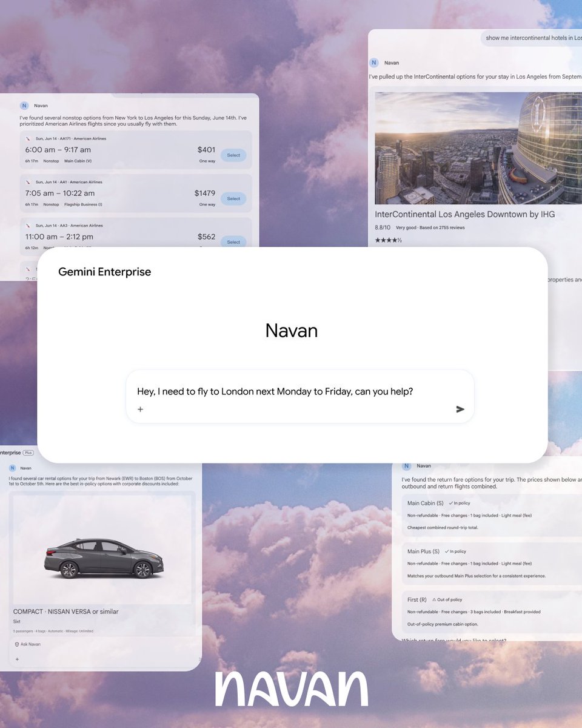Select the $562 11:00 am flight
The image size is (582, 728).
click(233, 241)
